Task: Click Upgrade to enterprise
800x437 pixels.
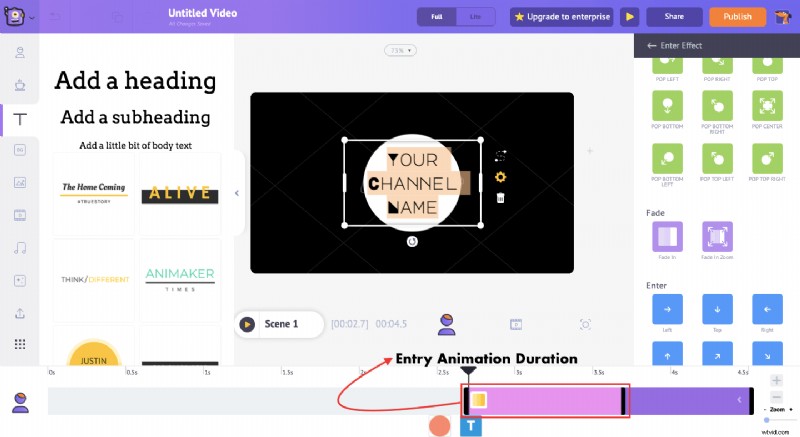Action: click(x=562, y=17)
